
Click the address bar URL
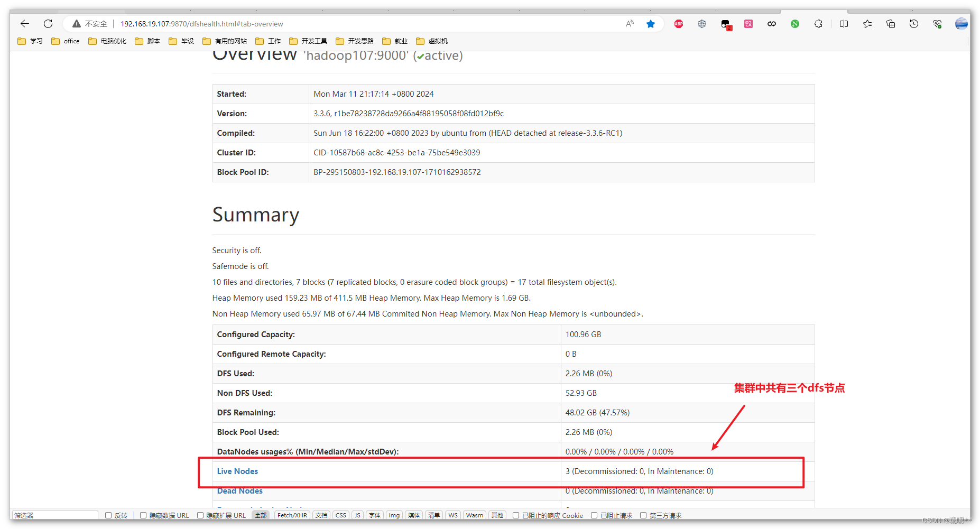tap(201, 24)
